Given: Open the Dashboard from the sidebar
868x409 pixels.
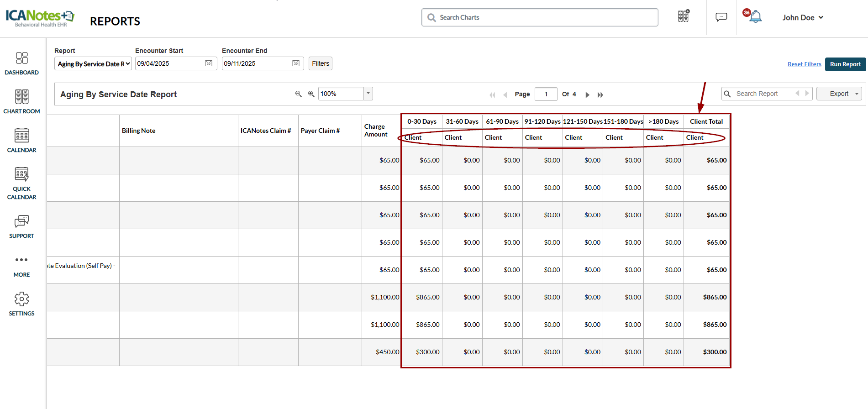Looking at the screenshot, I should (21, 63).
